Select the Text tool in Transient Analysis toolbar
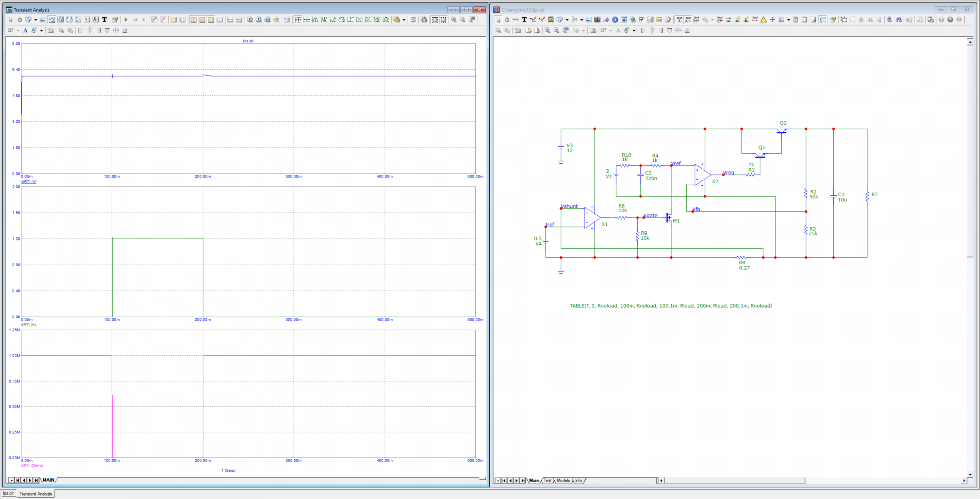980x499 pixels. (104, 19)
